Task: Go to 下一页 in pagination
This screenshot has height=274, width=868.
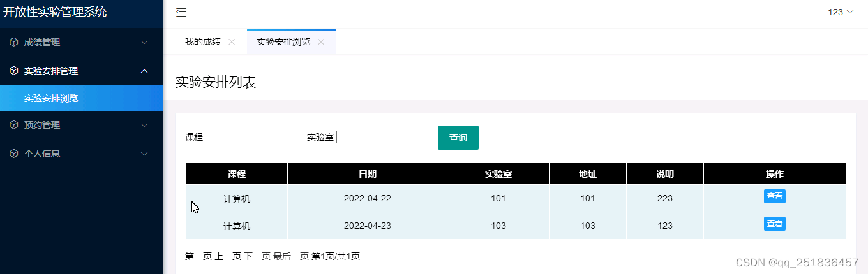Action: (257, 256)
